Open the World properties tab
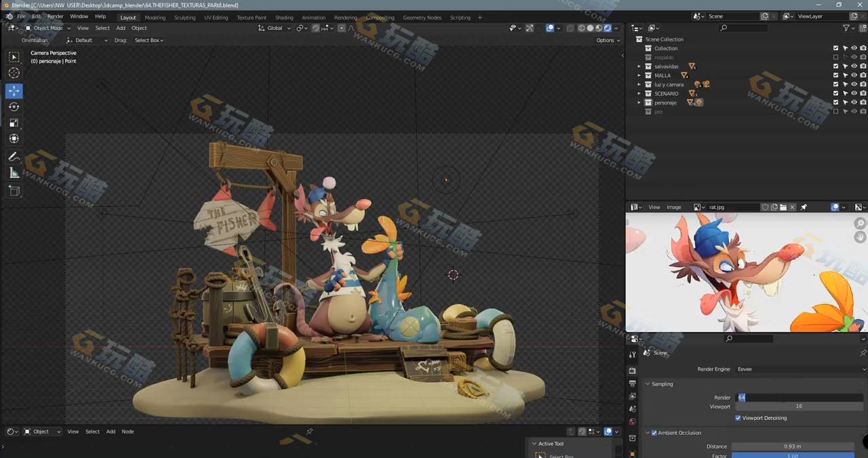 click(x=632, y=422)
